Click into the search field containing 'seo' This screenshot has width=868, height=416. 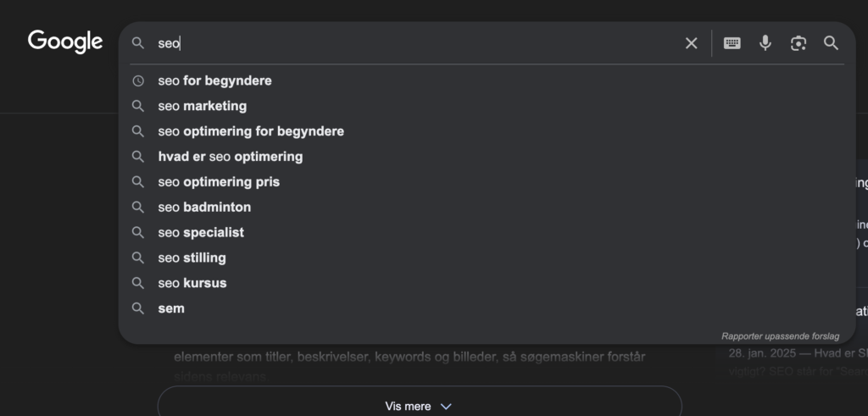coord(415,43)
